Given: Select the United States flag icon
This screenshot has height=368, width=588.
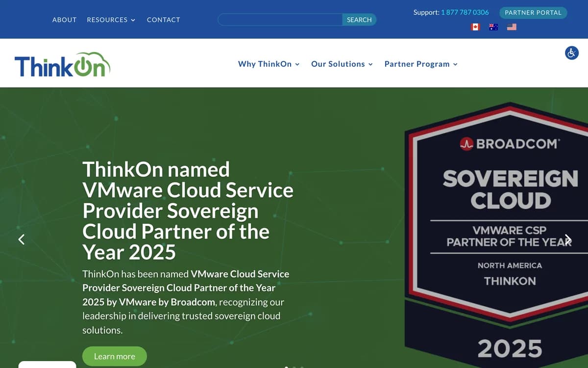Looking at the screenshot, I should (x=512, y=27).
